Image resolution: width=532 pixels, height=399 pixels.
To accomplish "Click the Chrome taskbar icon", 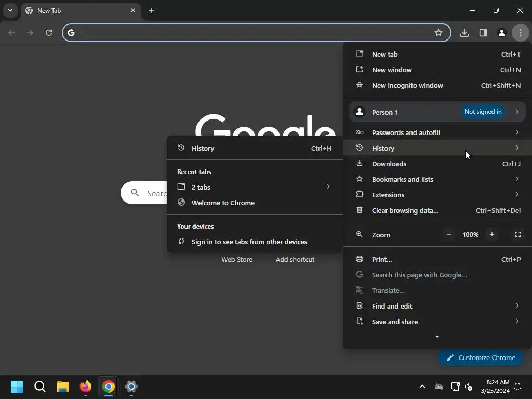I will pos(109,387).
